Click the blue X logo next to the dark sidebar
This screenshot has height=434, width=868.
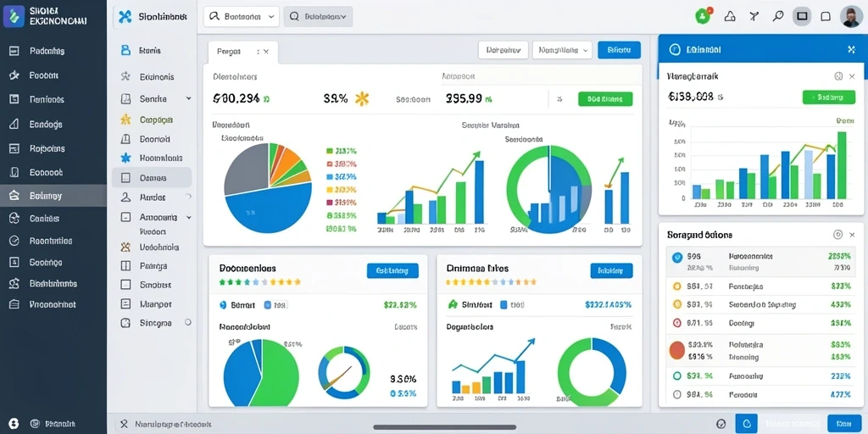tap(125, 17)
